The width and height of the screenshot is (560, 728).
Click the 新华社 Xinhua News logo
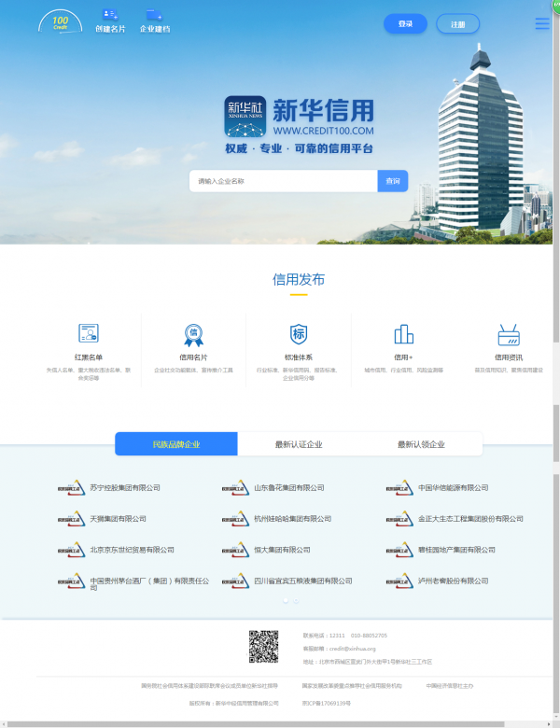245,117
